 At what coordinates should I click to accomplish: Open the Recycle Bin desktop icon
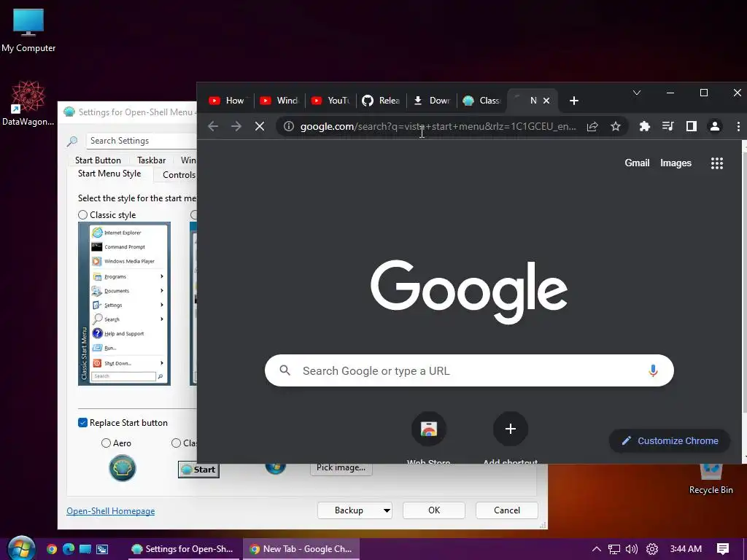pos(711,480)
